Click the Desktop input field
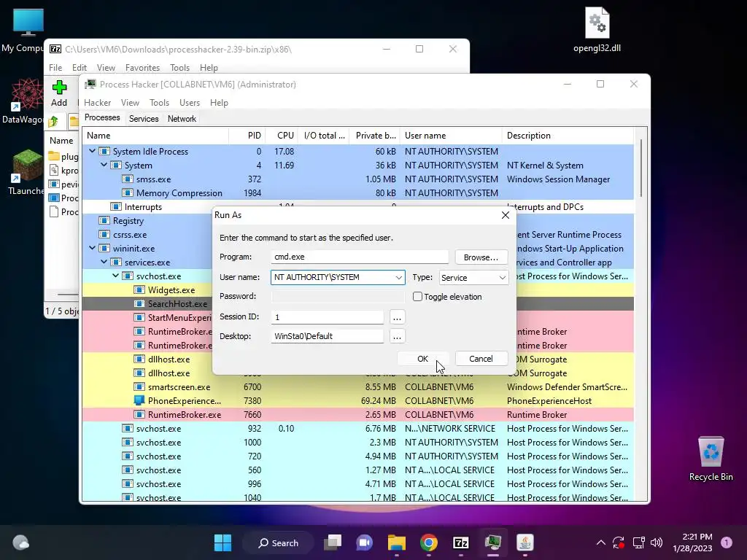The image size is (747, 560). click(328, 336)
